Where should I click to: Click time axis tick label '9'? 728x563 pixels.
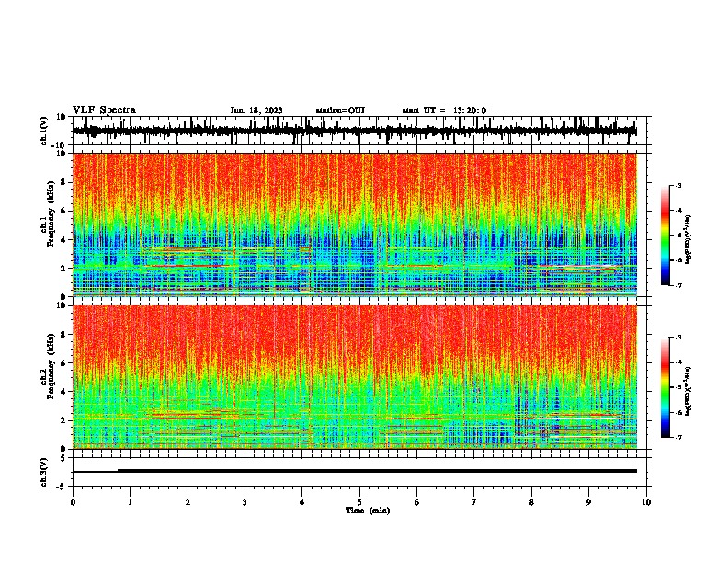click(588, 502)
